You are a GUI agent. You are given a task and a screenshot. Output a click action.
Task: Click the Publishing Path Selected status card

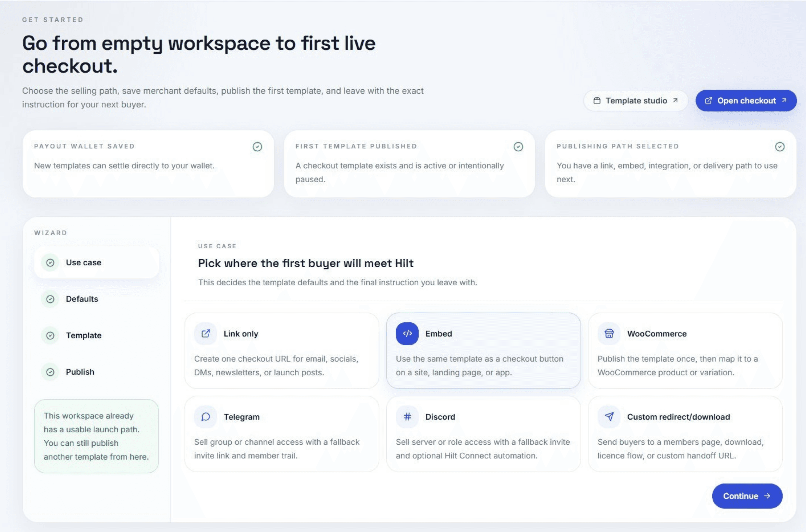tap(671, 164)
